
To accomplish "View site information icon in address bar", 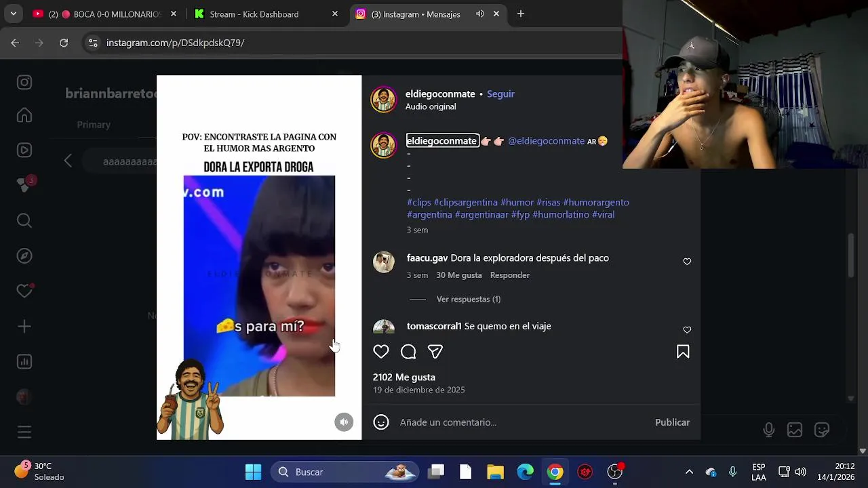I will pyautogui.click(x=93, y=43).
